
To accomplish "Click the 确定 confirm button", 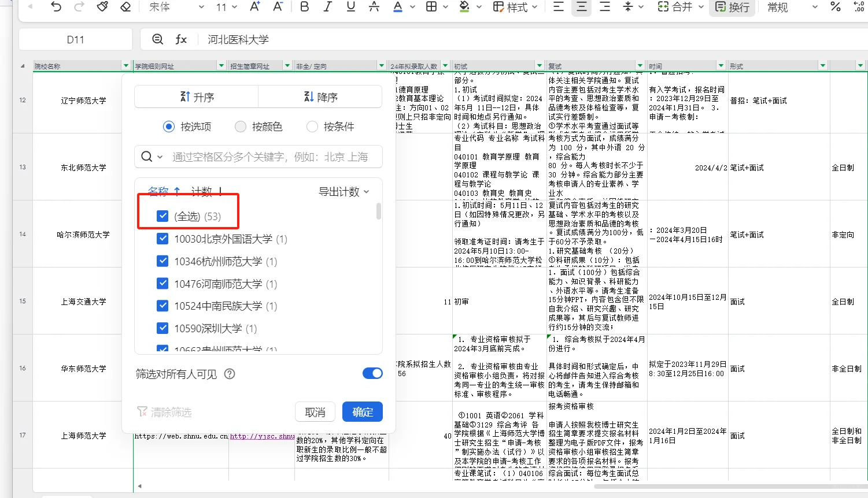I will point(363,412).
